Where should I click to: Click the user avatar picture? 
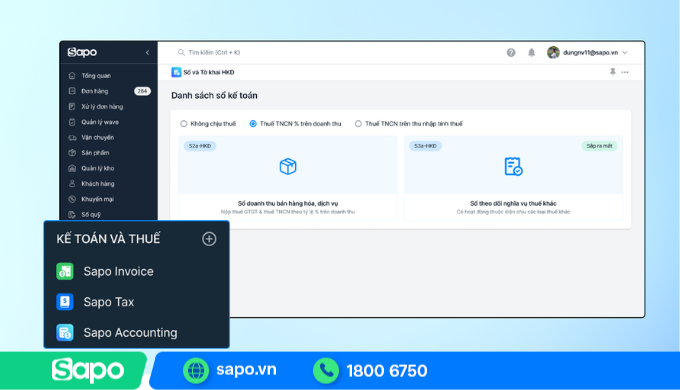click(553, 52)
